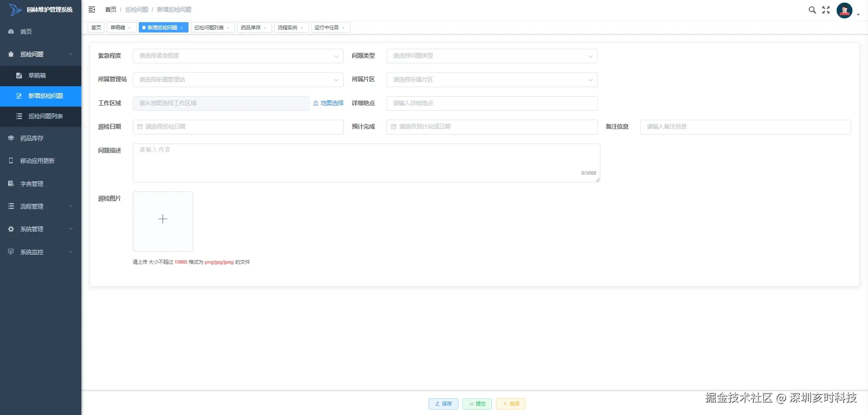This screenshot has height=415, width=868.
Task: Toggle the sidebar collapse hamburger icon
Action: 92,9
